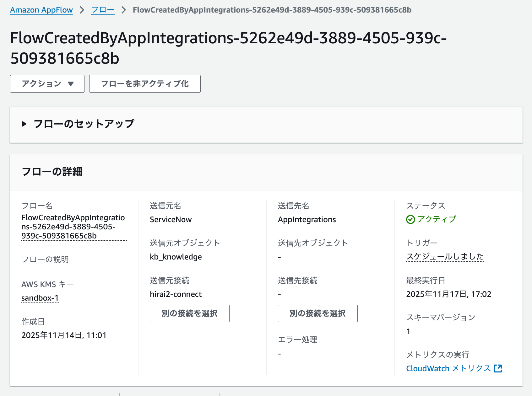Navigate to the フロー breadcrumb link
Screen dimensions: 532x396
pyautogui.click(x=102, y=10)
